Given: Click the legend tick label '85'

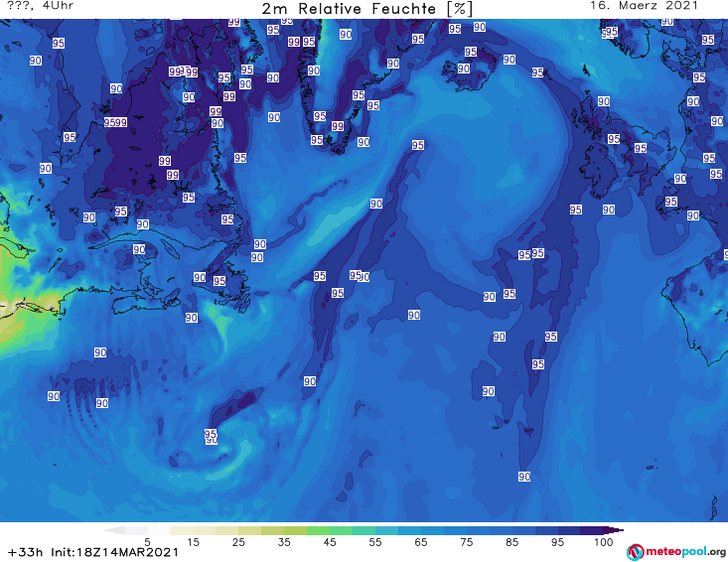Looking at the screenshot, I should pos(511,542).
